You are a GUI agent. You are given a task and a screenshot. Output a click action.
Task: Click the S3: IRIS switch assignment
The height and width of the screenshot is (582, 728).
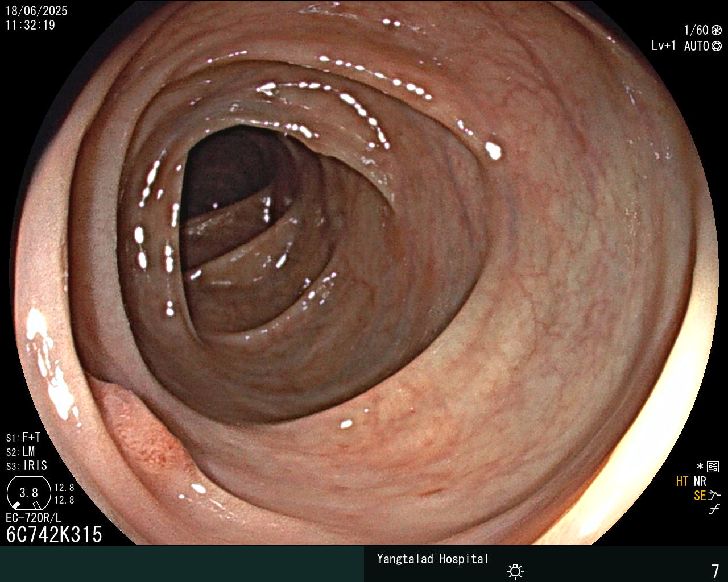[x=27, y=466]
